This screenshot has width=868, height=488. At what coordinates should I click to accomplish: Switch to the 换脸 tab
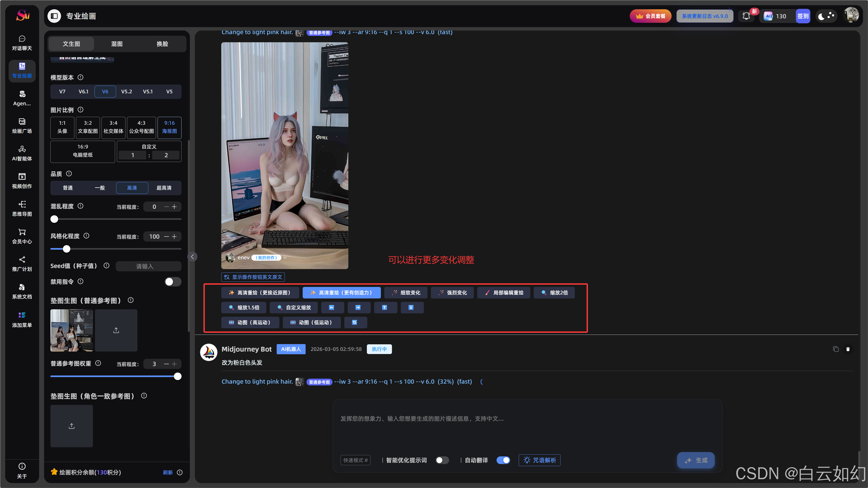pyautogui.click(x=162, y=44)
